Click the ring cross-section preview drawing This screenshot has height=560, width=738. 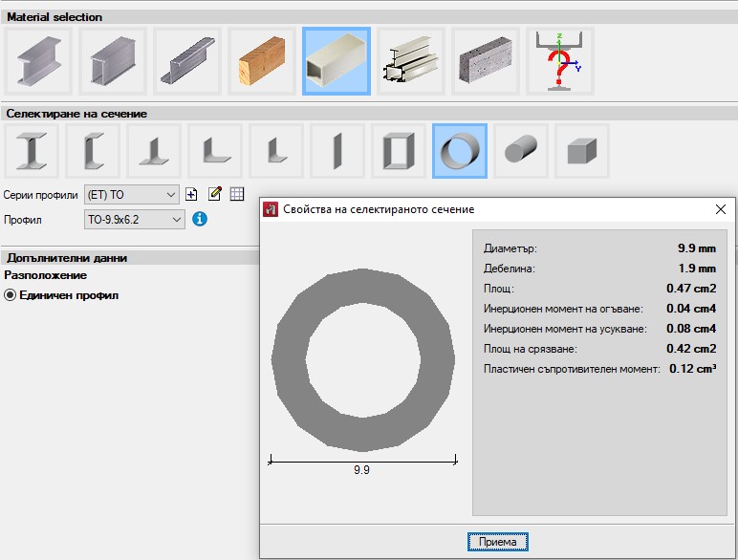pos(363,360)
